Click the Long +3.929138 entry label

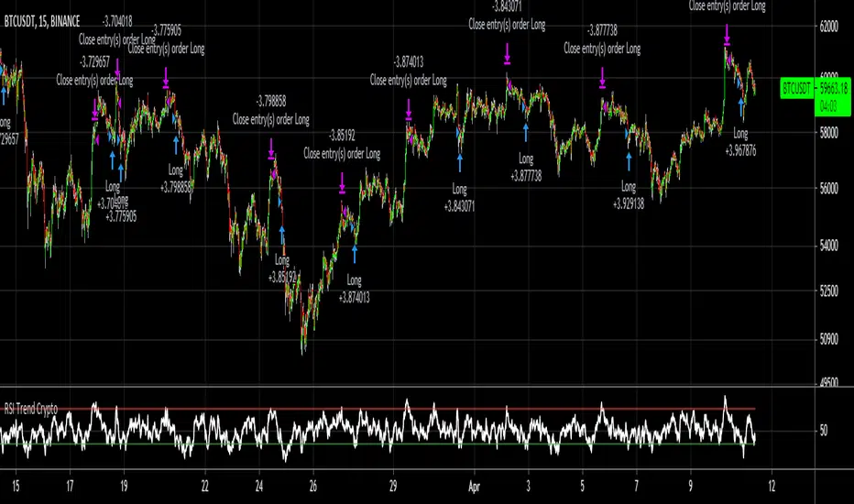(x=629, y=195)
